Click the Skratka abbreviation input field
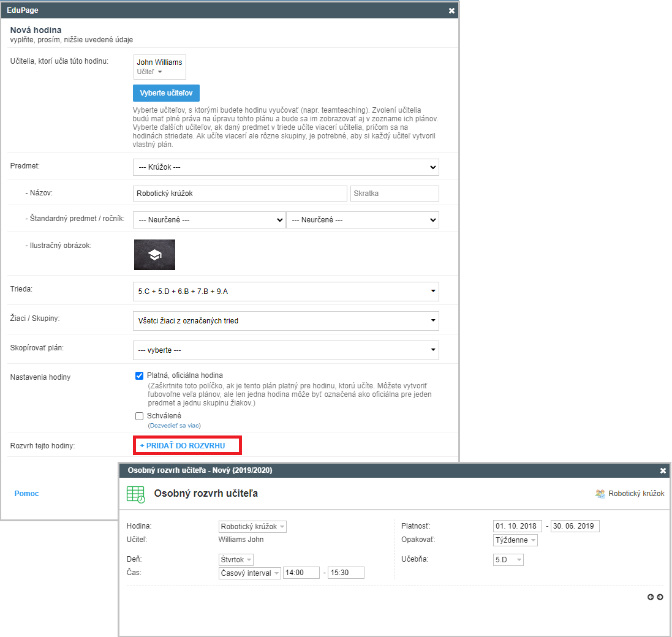The height and width of the screenshot is (637, 672). coord(394,194)
